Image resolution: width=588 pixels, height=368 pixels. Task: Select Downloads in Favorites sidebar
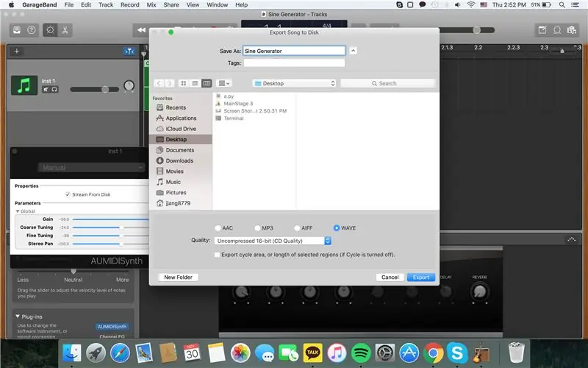pyautogui.click(x=181, y=160)
